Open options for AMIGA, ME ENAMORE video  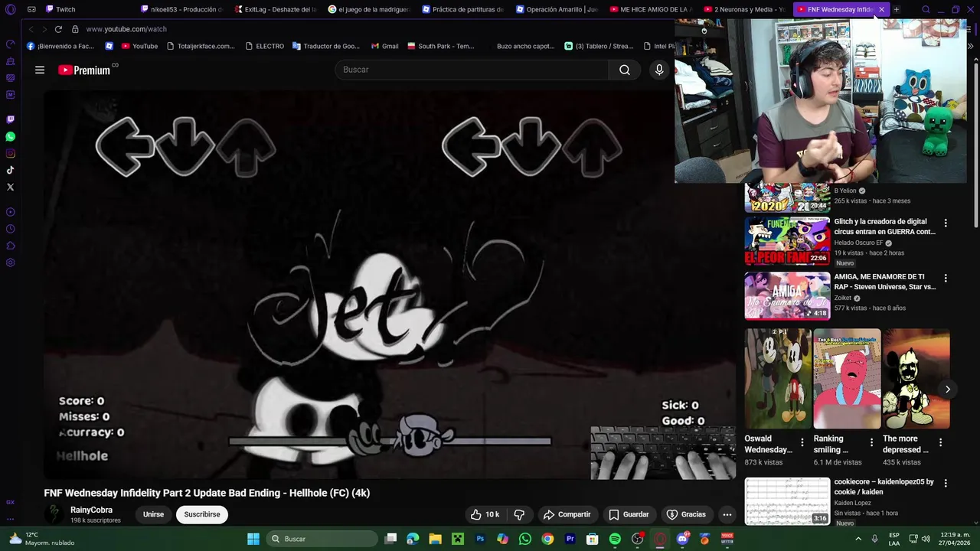[946, 278]
